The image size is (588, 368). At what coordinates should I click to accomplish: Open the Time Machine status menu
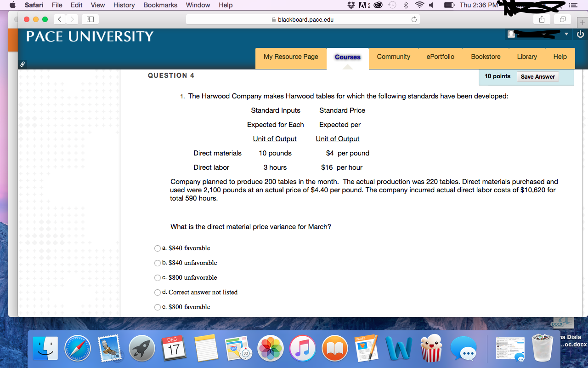point(393,5)
